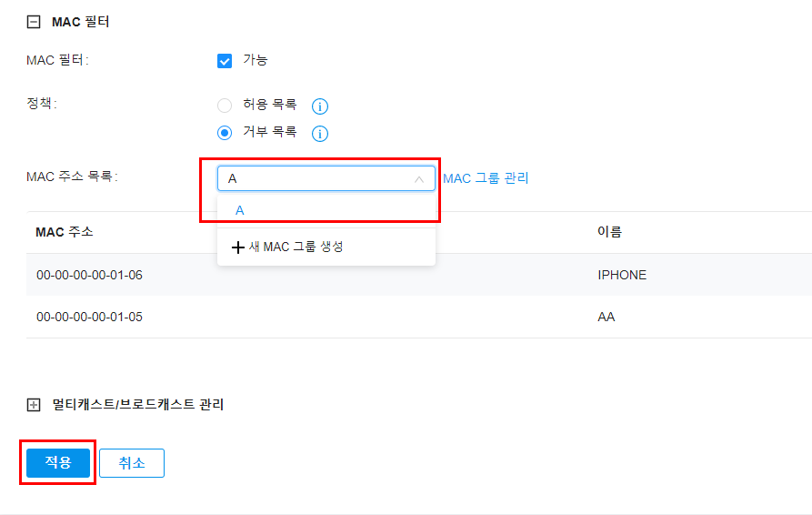Click the 적용 button
Viewport: 812px width, 515px height.
[x=58, y=462]
